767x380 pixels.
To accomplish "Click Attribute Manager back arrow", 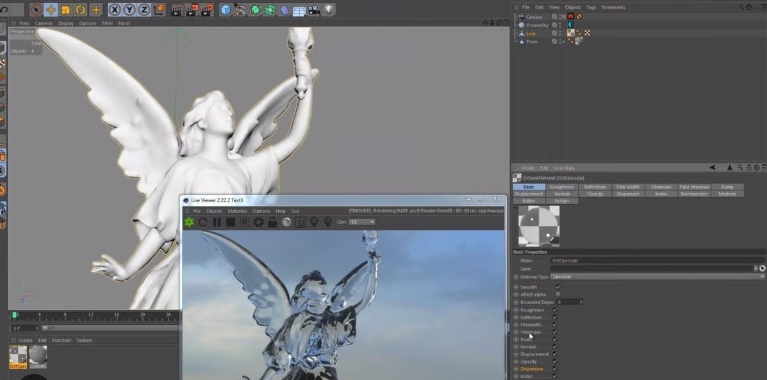I will tap(713, 168).
